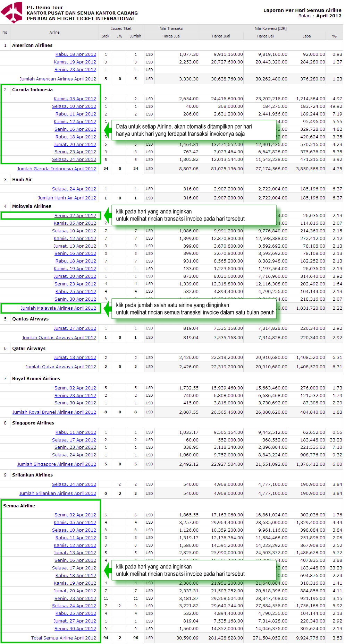Select the Malaysia Airlines group heading
The width and height of the screenshot is (345, 644).
coord(32,206)
